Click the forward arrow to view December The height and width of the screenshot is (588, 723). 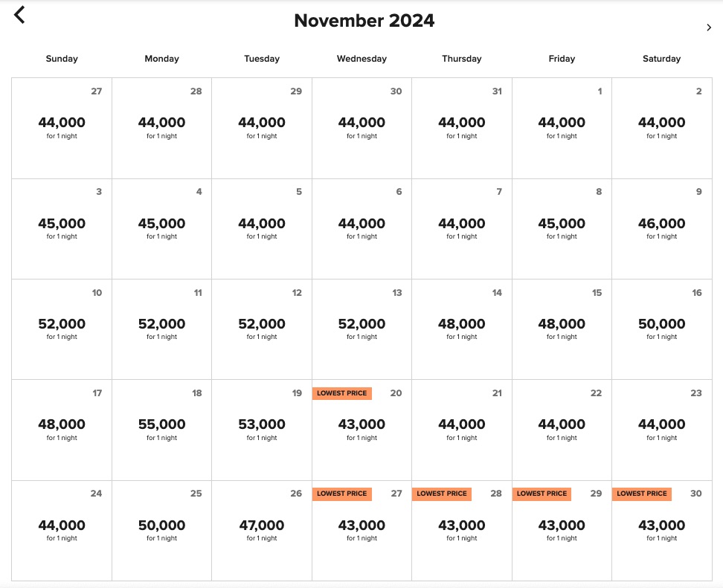(x=709, y=27)
